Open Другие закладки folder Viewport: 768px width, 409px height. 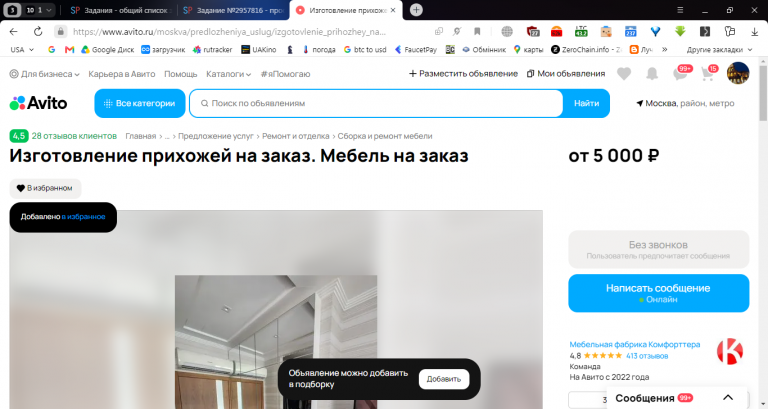[x=719, y=49]
